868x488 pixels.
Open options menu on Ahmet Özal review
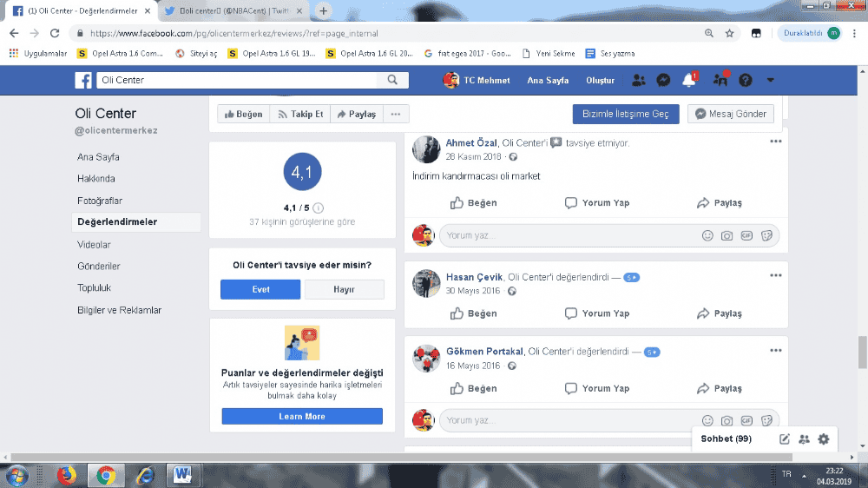click(775, 142)
